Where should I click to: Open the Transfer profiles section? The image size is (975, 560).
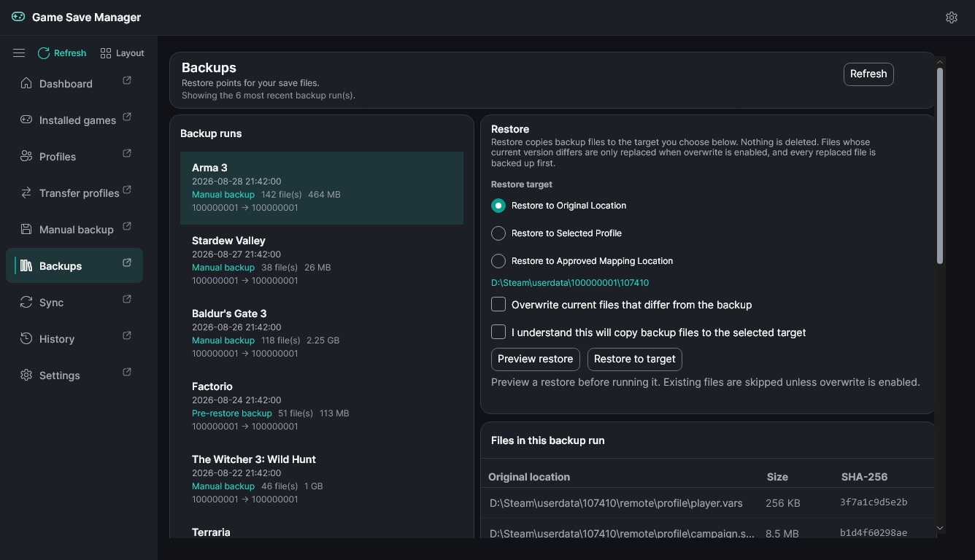(74, 192)
